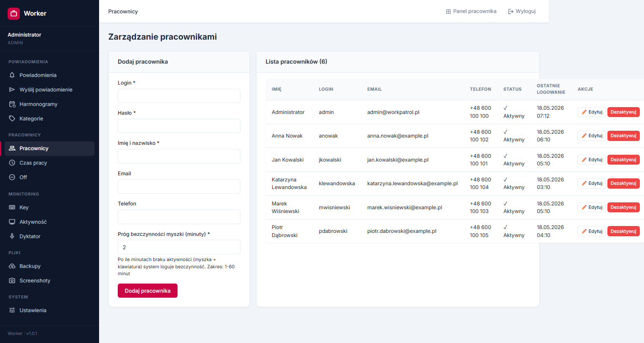This screenshot has height=343, width=644.
Task: Click Worker v1.0.1 version text
Action: tap(22, 333)
